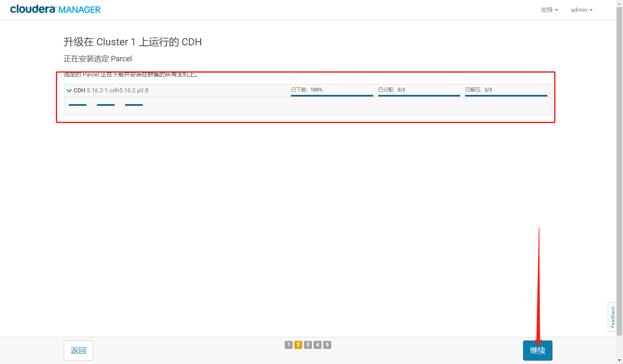The height and width of the screenshot is (364, 623).
Task: Click the 返回 button
Action: (x=79, y=351)
